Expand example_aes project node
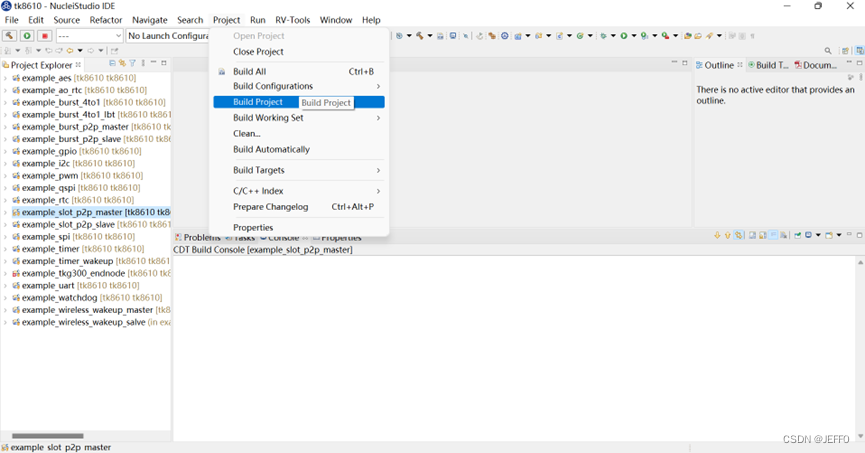 click(6, 78)
